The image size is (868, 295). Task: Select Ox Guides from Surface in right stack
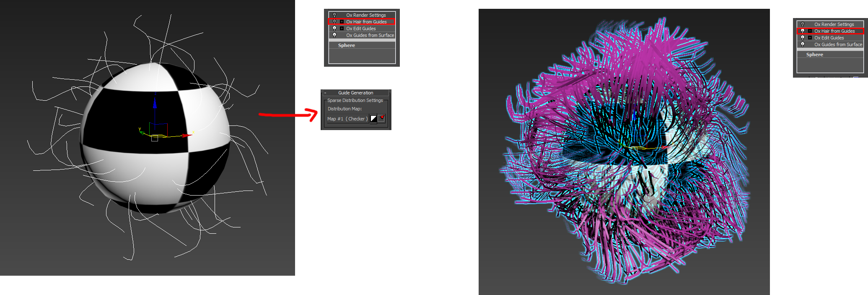click(838, 44)
